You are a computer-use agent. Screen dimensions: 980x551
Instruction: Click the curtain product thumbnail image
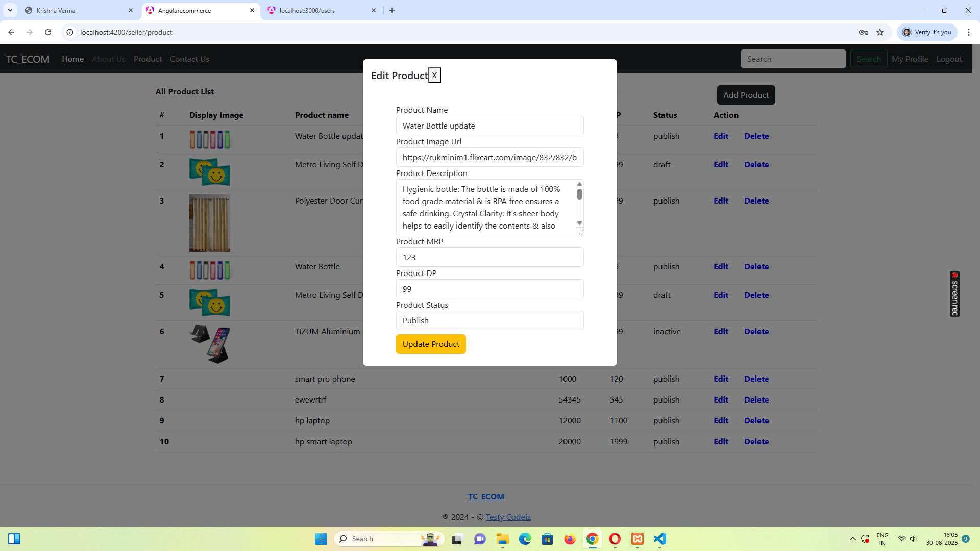tap(210, 223)
